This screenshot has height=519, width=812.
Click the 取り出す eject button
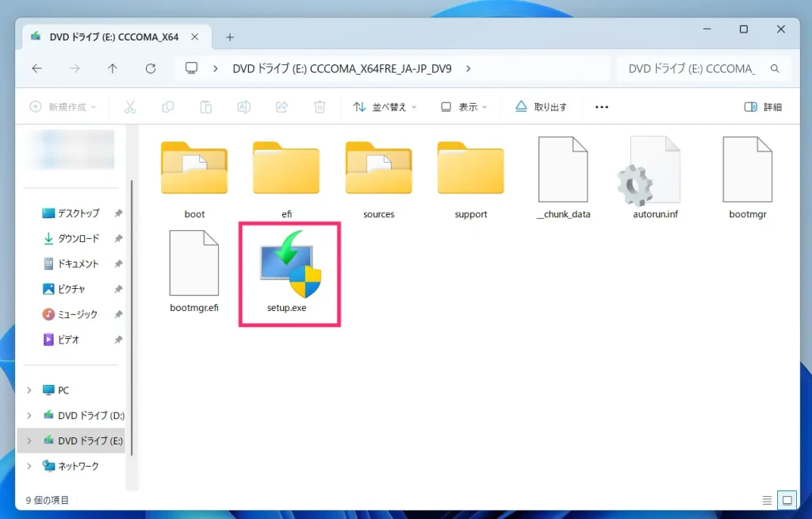point(541,107)
